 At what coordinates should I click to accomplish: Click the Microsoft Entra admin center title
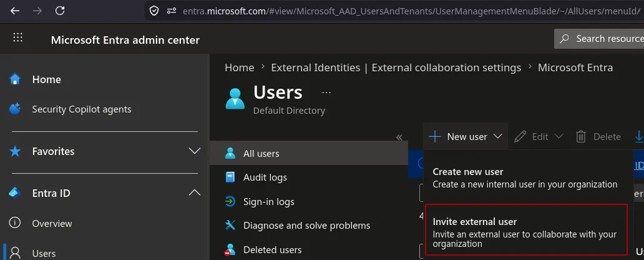point(125,40)
